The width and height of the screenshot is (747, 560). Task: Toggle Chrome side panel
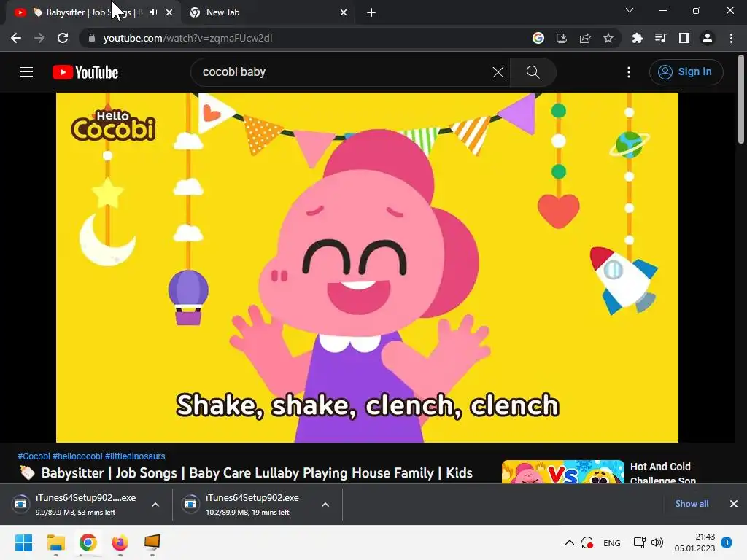[684, 38]
